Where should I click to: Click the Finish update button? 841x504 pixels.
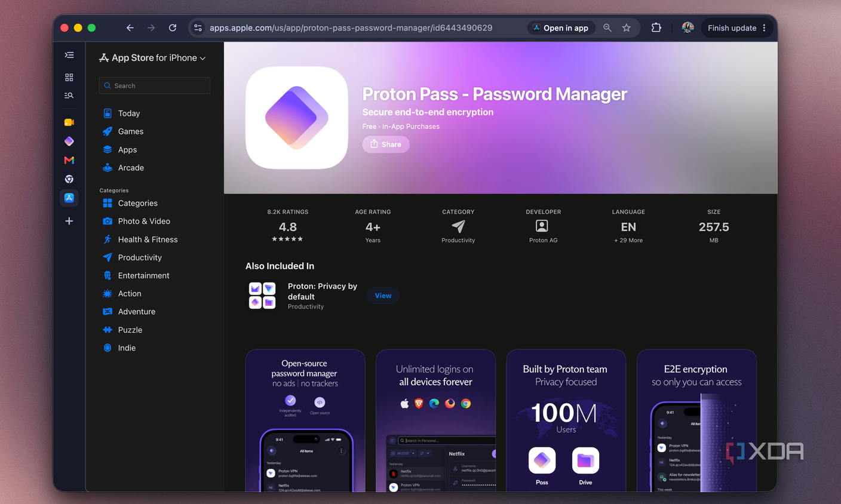point(737,28)
